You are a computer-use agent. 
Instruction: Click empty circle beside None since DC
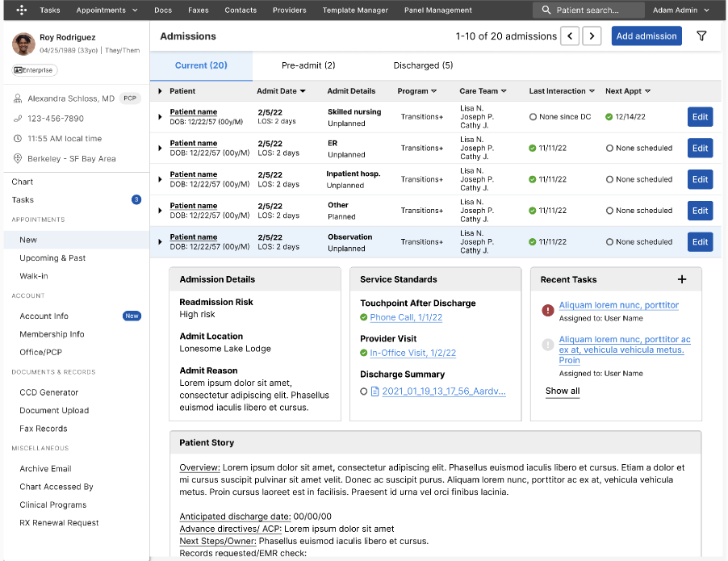533,117
